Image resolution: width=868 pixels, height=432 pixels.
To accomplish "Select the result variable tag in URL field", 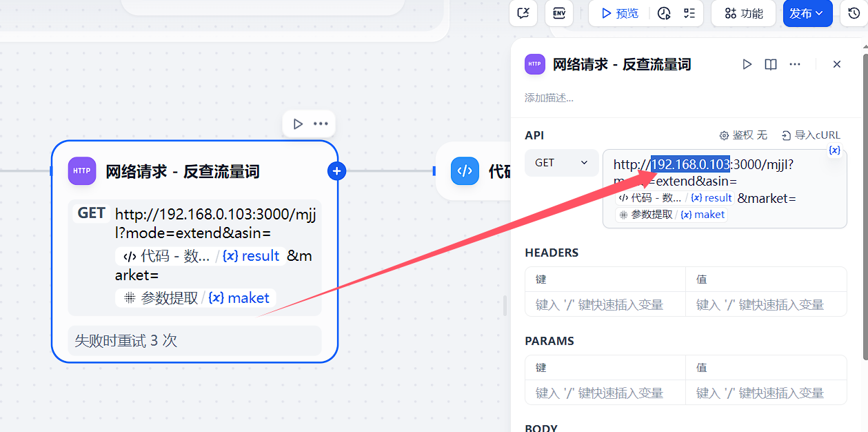I will (x=675, y=198).
